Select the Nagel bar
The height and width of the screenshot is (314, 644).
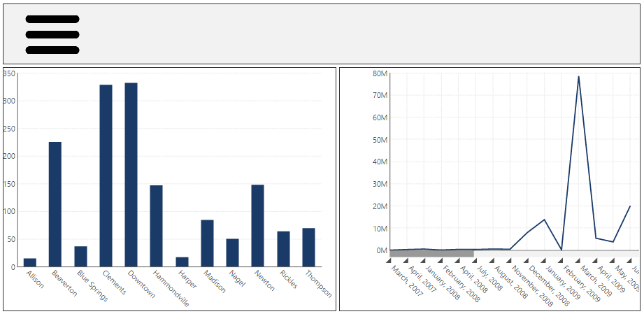pyautogui.click(x=232, y=252)
